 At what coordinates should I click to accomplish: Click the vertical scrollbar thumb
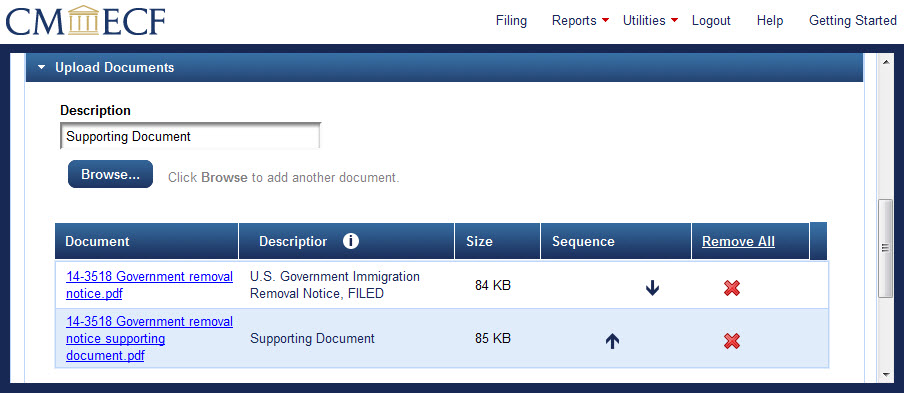[x=886, y=248]
